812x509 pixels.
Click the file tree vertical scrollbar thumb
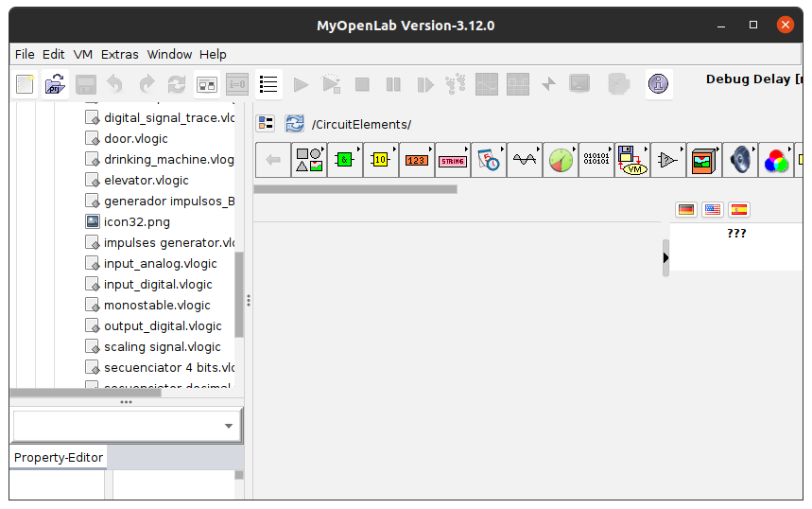point(239,294)
